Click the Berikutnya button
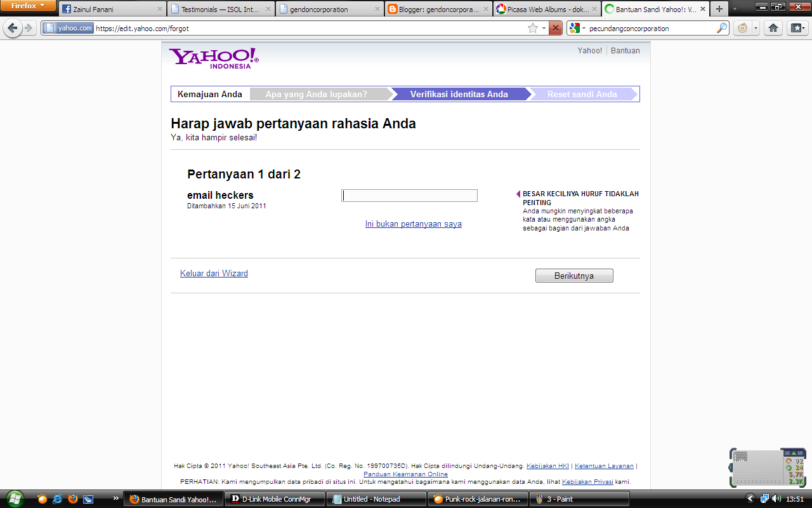The image size is (812, 508). pos(574,276)
